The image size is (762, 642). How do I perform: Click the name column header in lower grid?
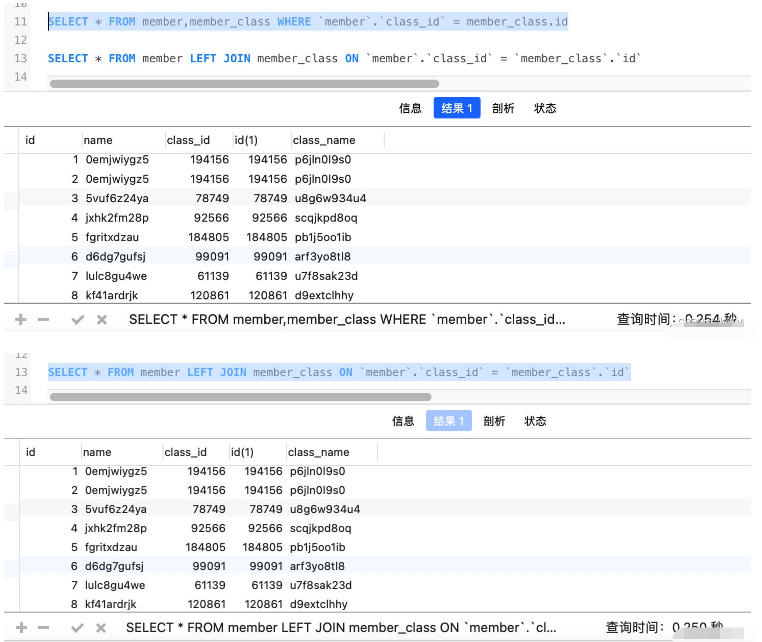97,452
